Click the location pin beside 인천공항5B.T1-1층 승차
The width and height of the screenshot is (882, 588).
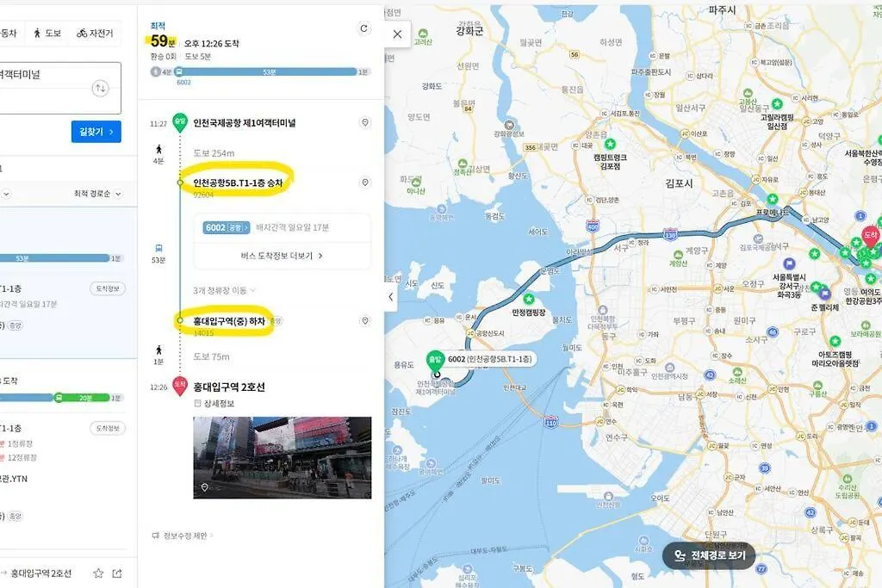365,183
